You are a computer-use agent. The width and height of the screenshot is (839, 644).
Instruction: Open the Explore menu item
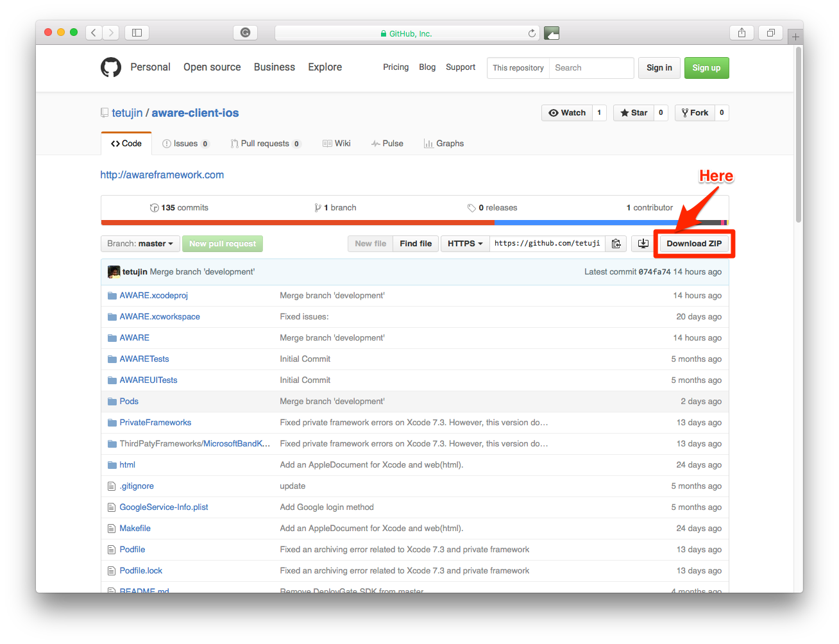click(325, 67)
